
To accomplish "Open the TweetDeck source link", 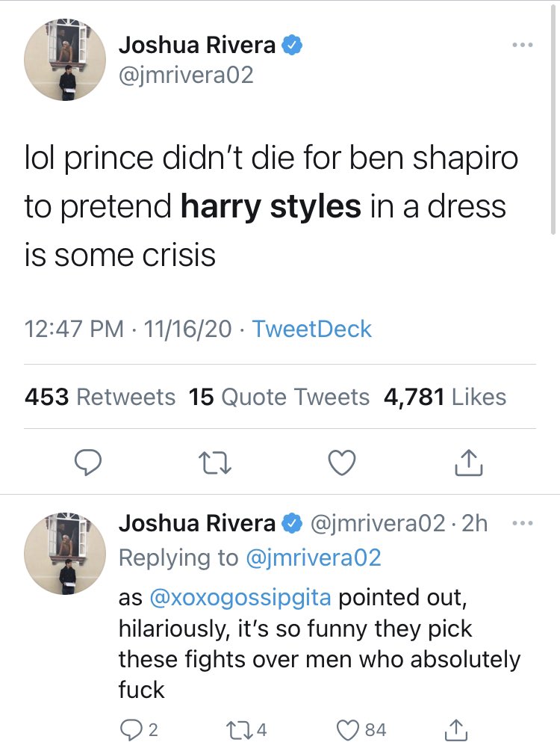I will (x=311, y=329).
